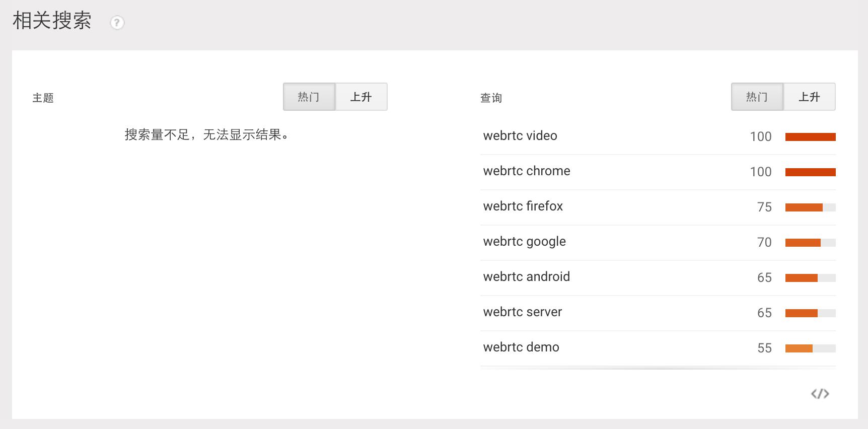868x429 pixels.
Task: Click the 主题 label
Action: [43, 98]
